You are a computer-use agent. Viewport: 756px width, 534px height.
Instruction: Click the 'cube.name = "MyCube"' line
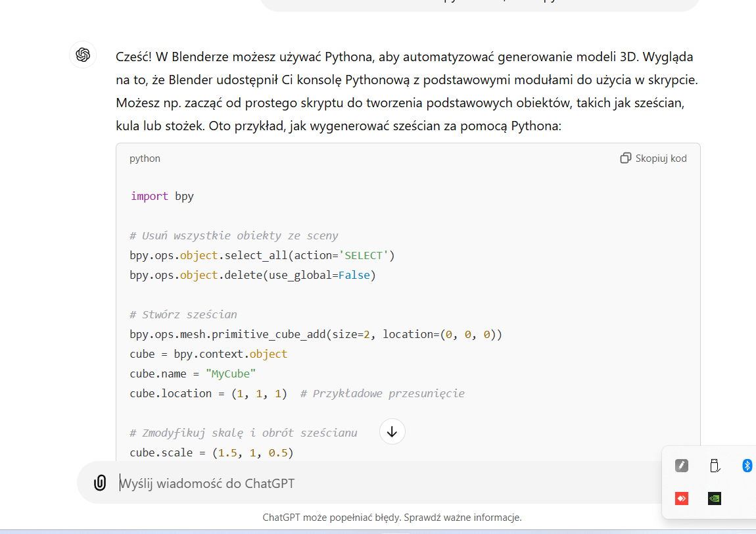[x=193, y=374]
